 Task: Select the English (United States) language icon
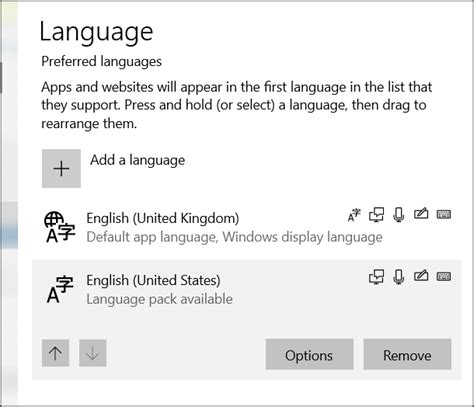pos(60,289)
